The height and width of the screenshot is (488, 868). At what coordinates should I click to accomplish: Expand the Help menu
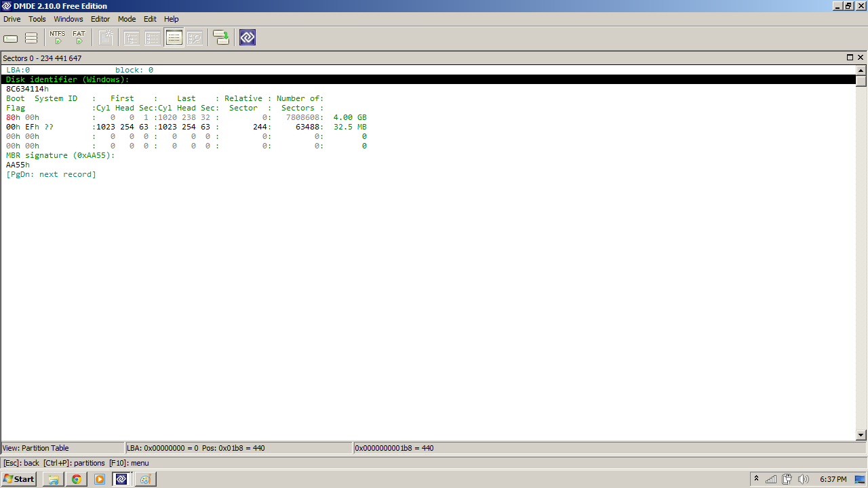point(172,19)
